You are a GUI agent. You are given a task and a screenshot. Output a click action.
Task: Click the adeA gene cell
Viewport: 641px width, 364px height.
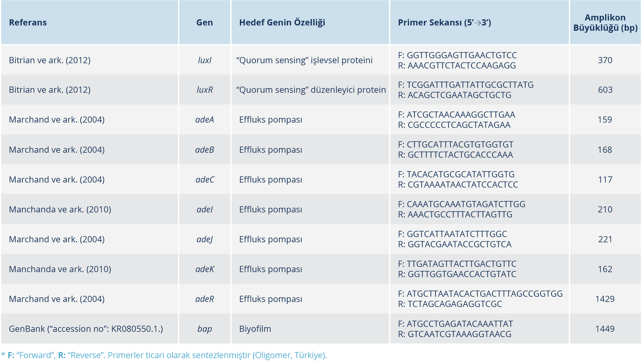[x=205, y=120]
